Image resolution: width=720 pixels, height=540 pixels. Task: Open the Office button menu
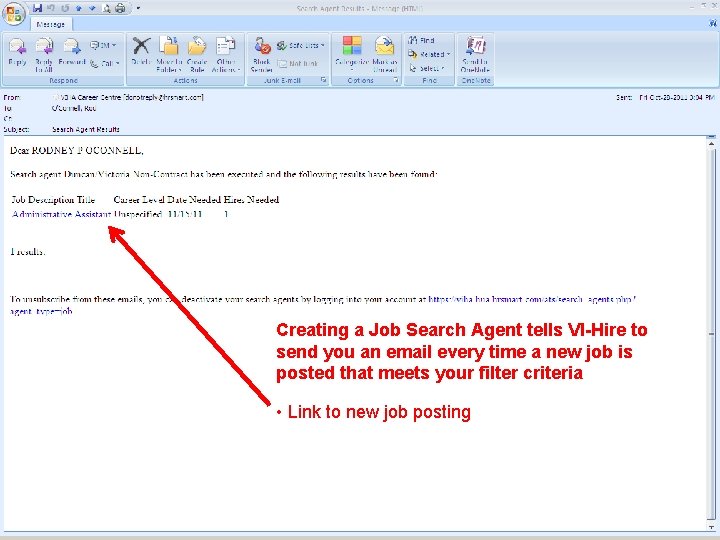[x=14, y=13]
